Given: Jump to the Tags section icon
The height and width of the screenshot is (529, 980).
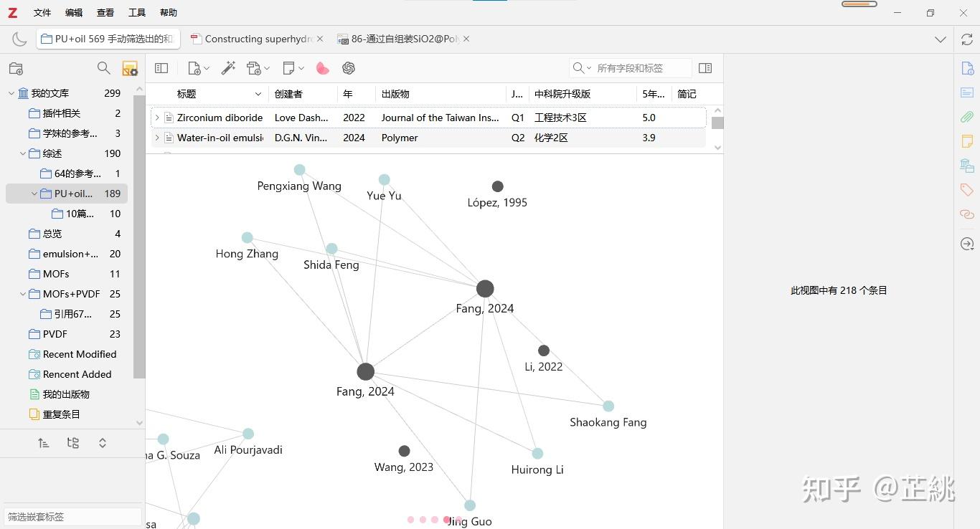Looking at the screenshot, I should tap(967, 190).
